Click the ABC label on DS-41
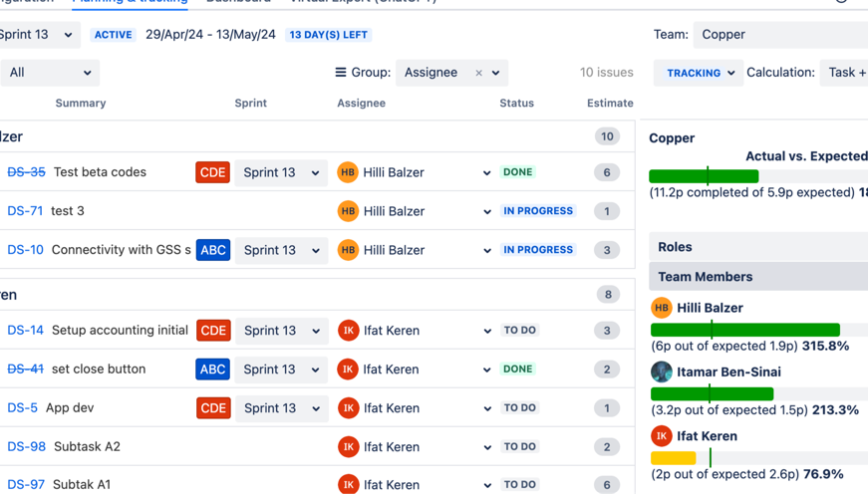This screenshot has width=868, height=494. click(212, 369)
